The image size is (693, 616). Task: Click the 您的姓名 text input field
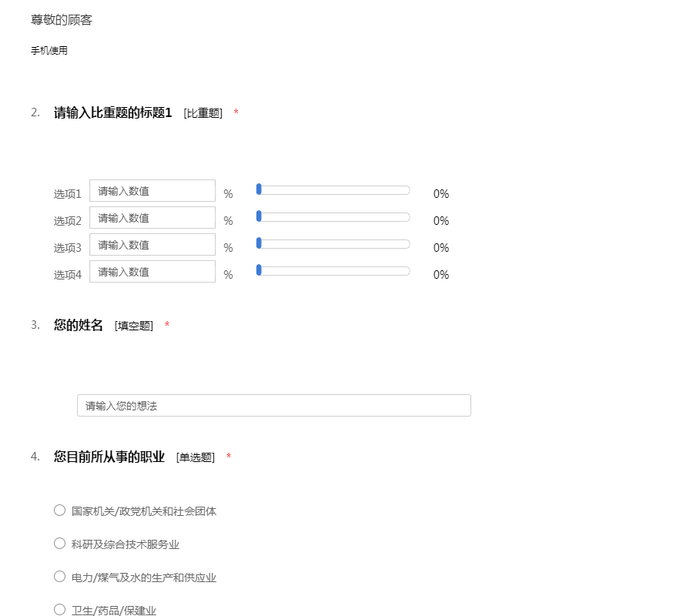click(273, 406)
